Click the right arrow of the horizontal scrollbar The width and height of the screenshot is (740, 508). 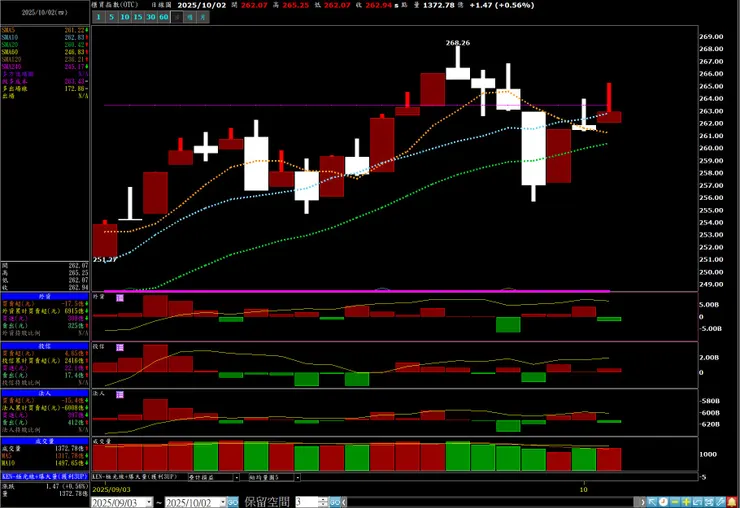pos(642,502)
